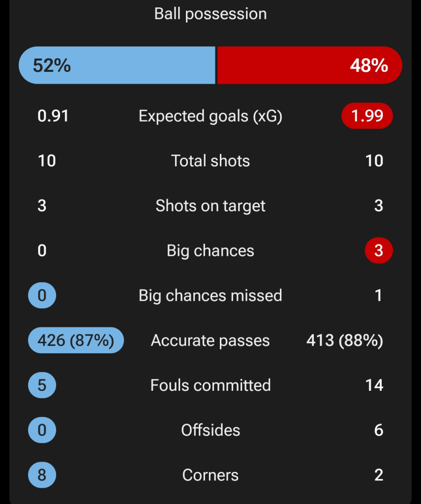Select the Expected goals (xG) label

(210, 116)
